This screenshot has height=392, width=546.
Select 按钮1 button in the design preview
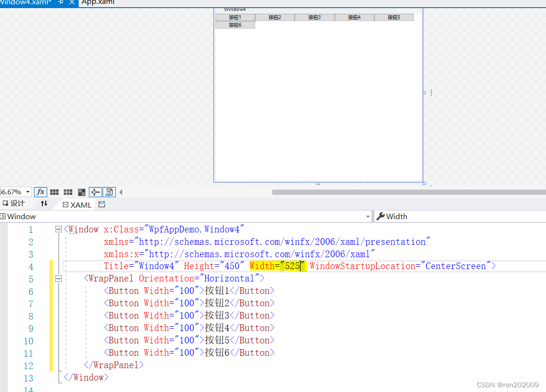235,17
